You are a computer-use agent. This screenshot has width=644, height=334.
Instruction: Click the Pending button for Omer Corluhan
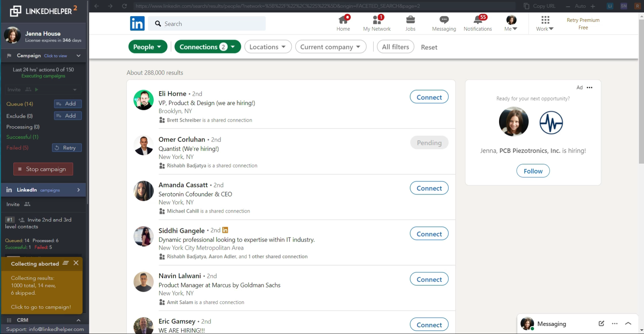tap(429, 143)
